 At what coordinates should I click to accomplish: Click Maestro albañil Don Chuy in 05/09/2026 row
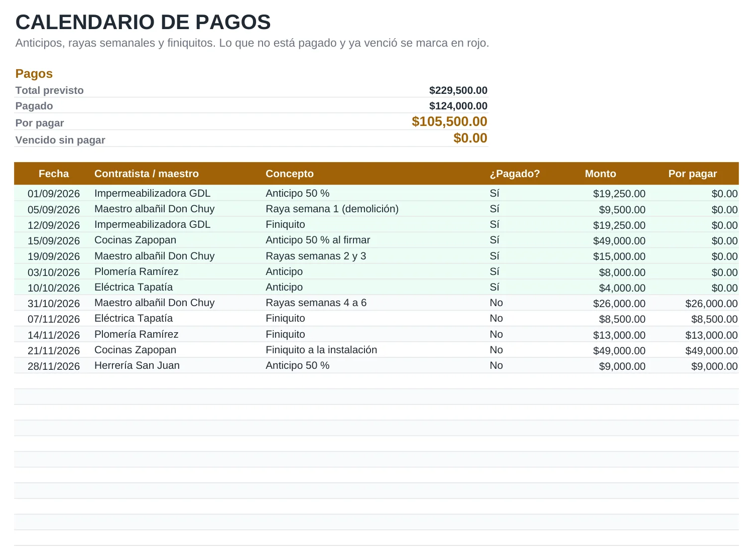click(x=155, y=209)
